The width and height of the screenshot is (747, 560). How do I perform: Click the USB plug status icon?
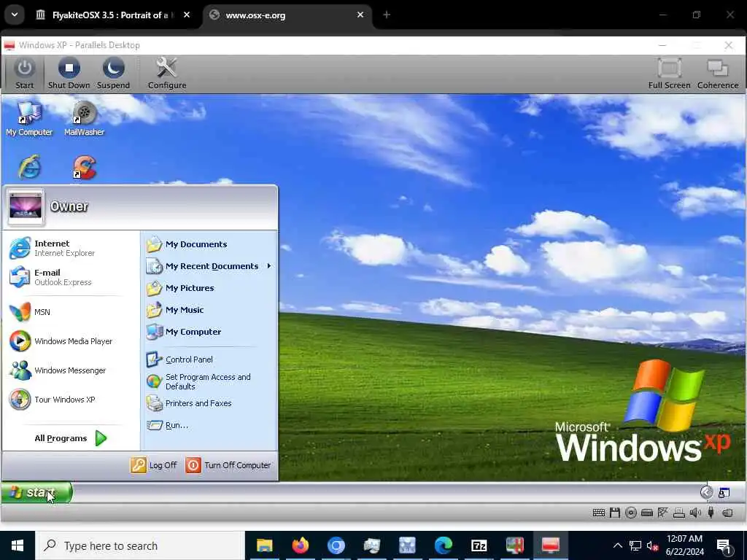711,513
